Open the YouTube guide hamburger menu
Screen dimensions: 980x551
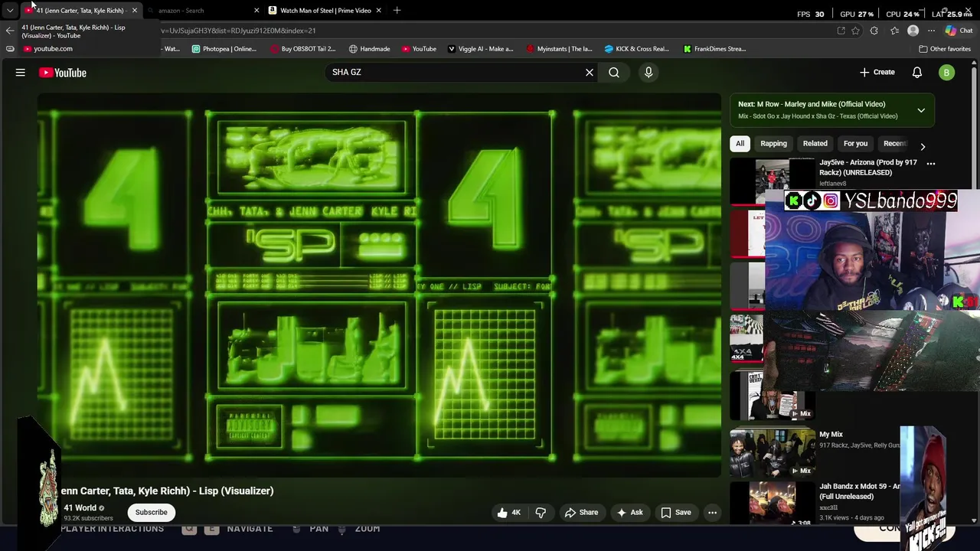21,73
